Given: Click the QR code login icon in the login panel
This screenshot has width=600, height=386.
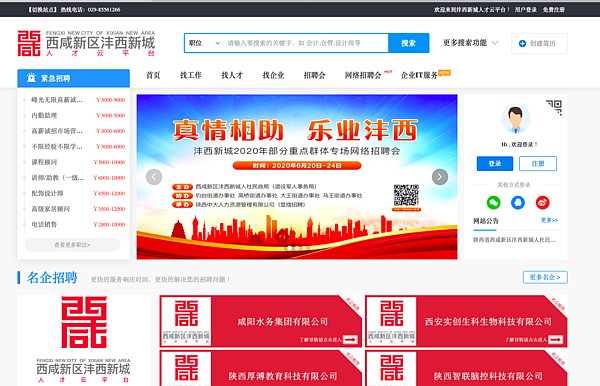Looking at the screenshot, I should tap(554, 107).
